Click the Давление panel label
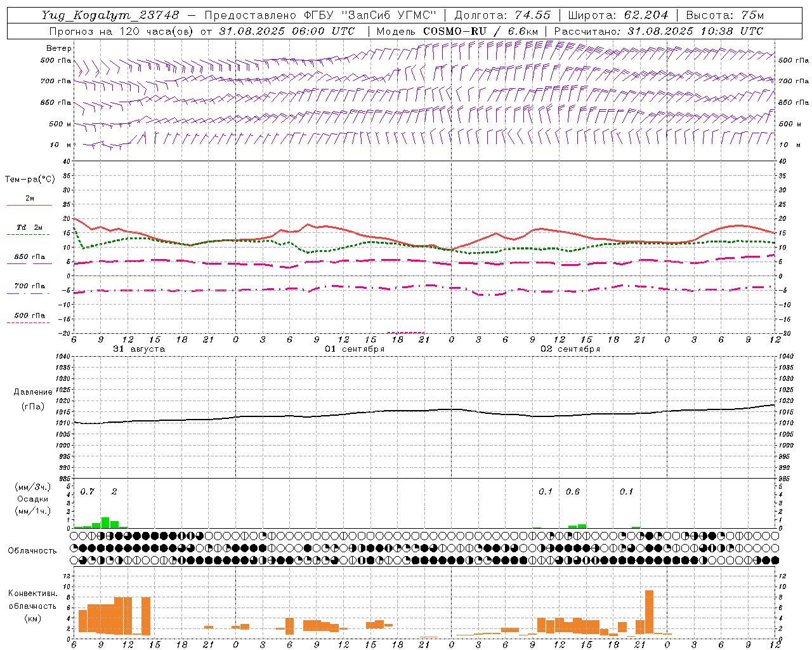 pyautogui.click(x=33, y=392)
